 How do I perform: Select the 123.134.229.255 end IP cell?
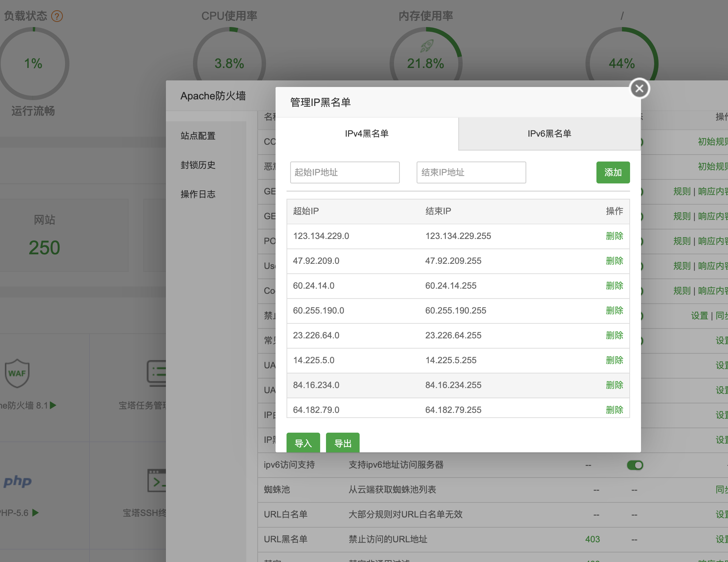point(458,236)
